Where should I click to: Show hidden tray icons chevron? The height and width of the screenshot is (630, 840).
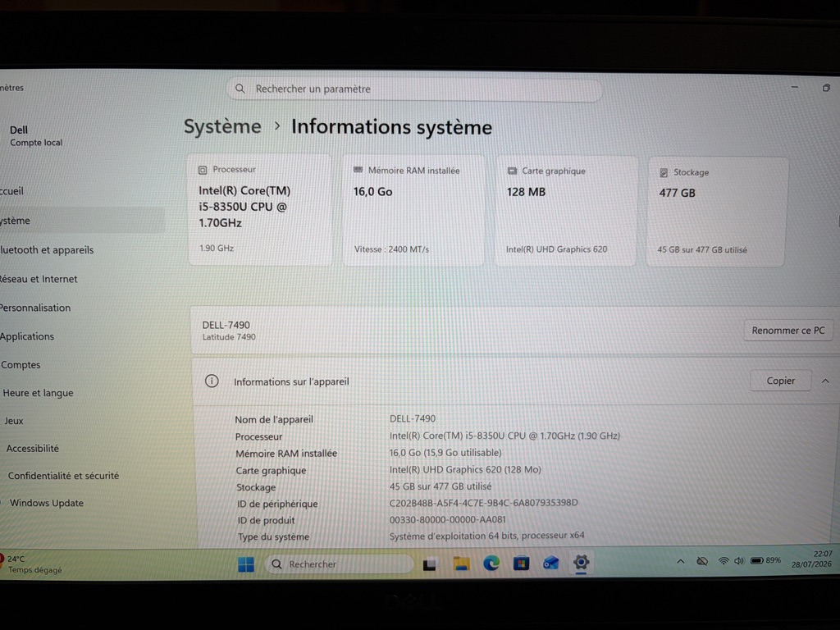[680, 561]
